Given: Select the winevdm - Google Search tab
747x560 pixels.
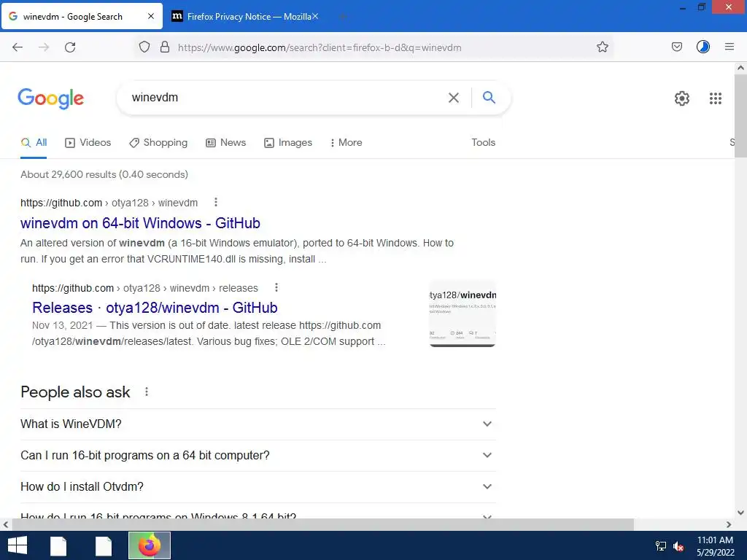Looking at the screenshot, I should click(82, 16).
